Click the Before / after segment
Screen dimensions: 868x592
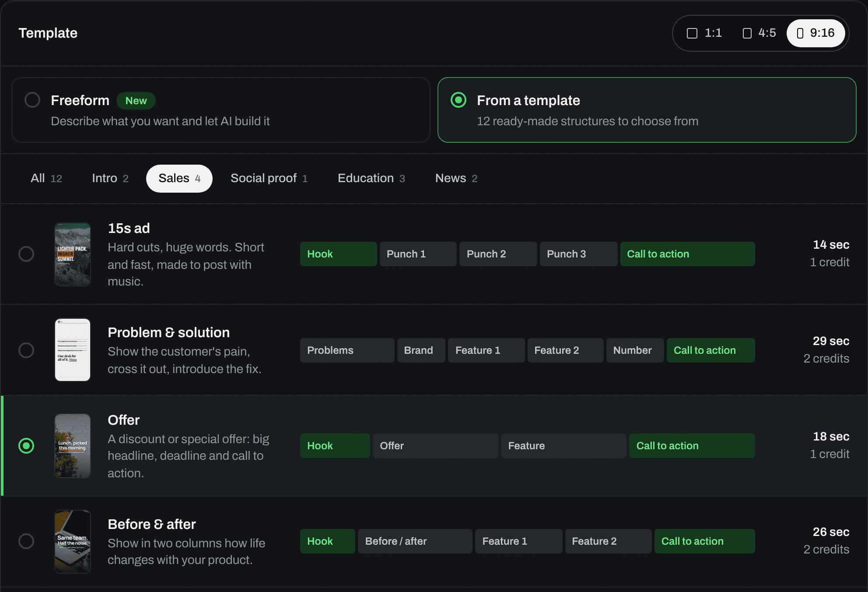(415, 541)
